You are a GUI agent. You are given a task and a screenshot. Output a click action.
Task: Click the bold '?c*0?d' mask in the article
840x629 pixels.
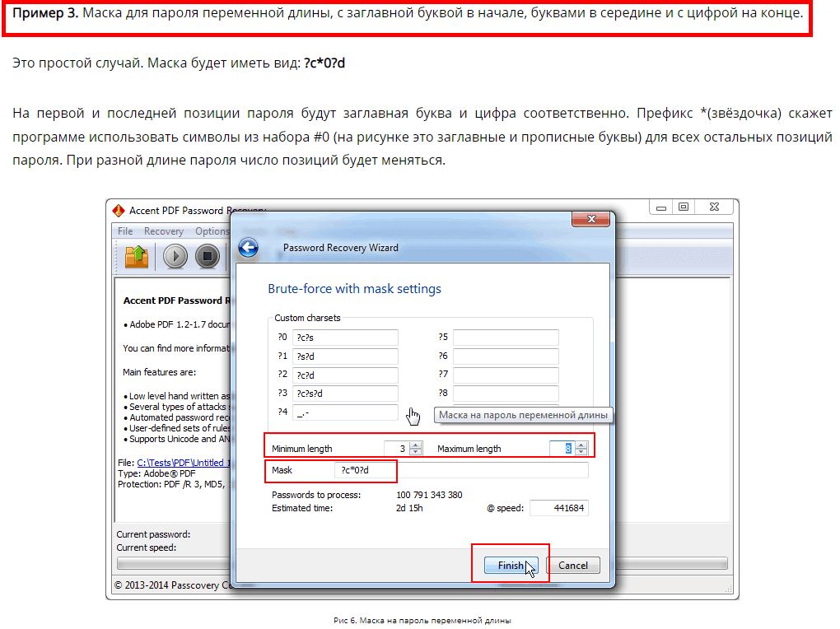coord(324,63)
